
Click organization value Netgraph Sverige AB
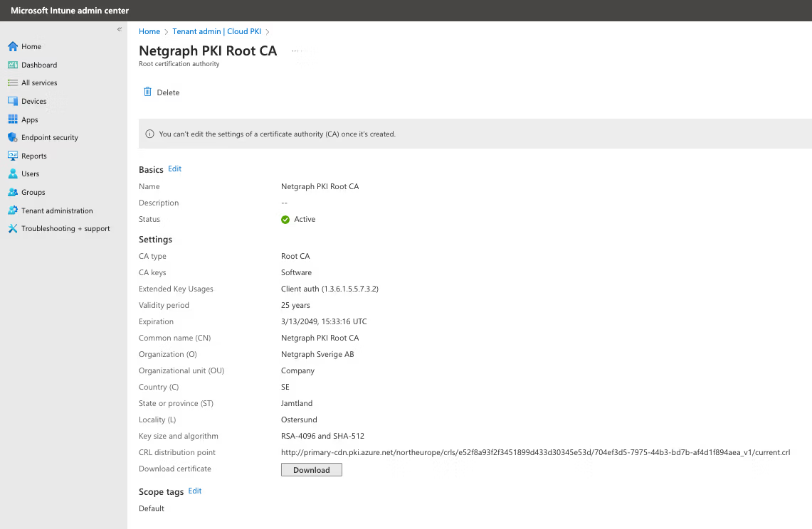click(x=317, y=355)
